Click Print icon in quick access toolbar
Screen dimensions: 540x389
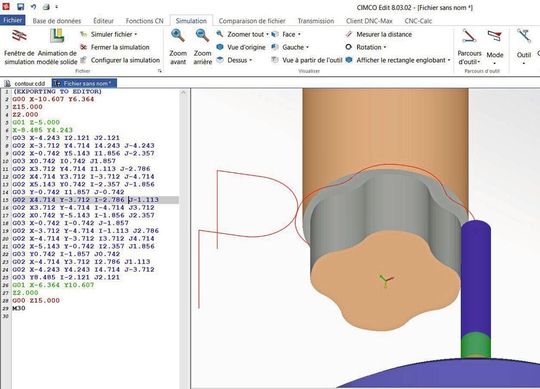[x=46, y=7]
